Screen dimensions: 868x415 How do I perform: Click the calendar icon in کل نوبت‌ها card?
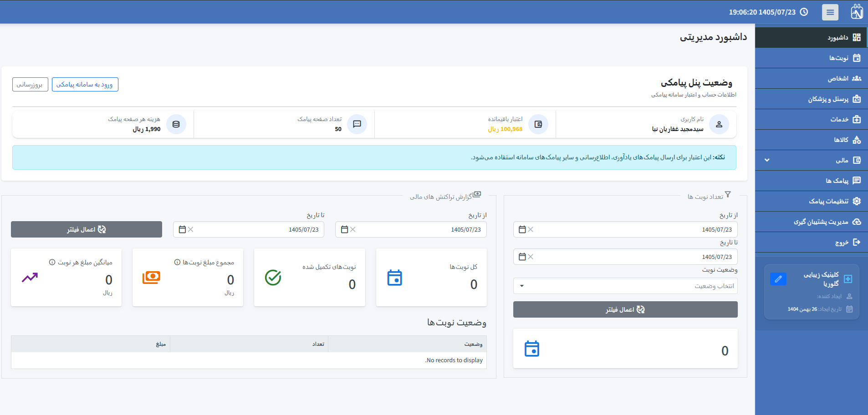(x=395, y=278)
